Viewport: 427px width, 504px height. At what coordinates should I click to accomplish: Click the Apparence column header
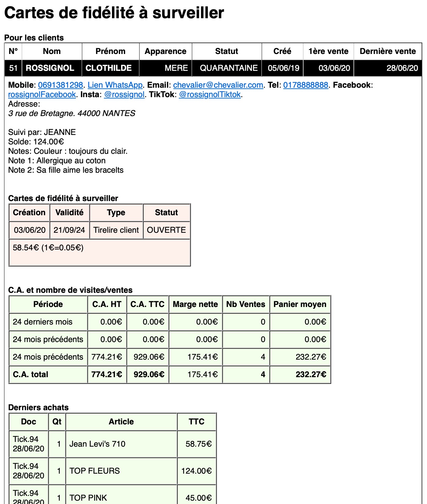coord(165,51)
